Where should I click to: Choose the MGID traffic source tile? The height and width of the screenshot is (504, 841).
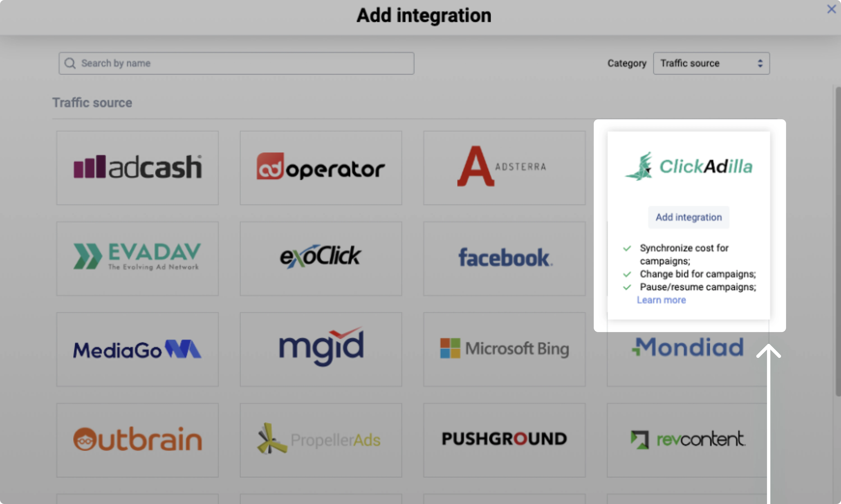click(x=321, y=349)
